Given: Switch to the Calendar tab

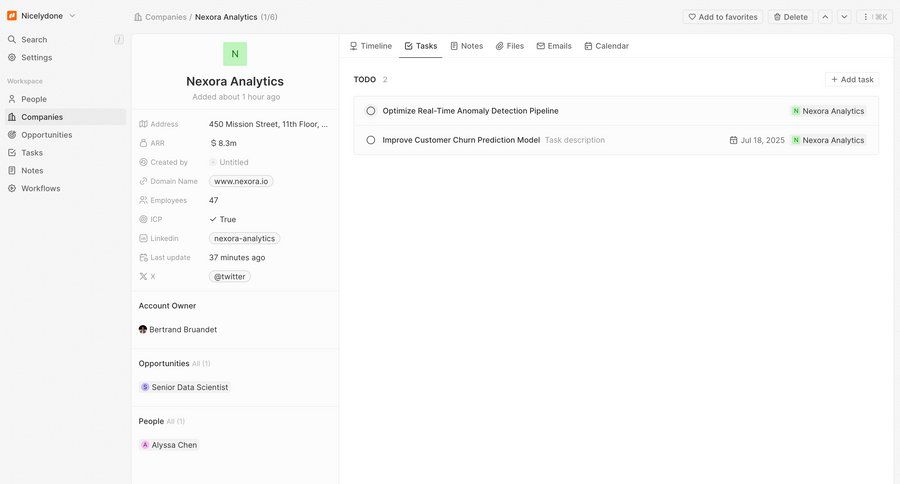Looking at the screenshot, I should click(607, 46).
